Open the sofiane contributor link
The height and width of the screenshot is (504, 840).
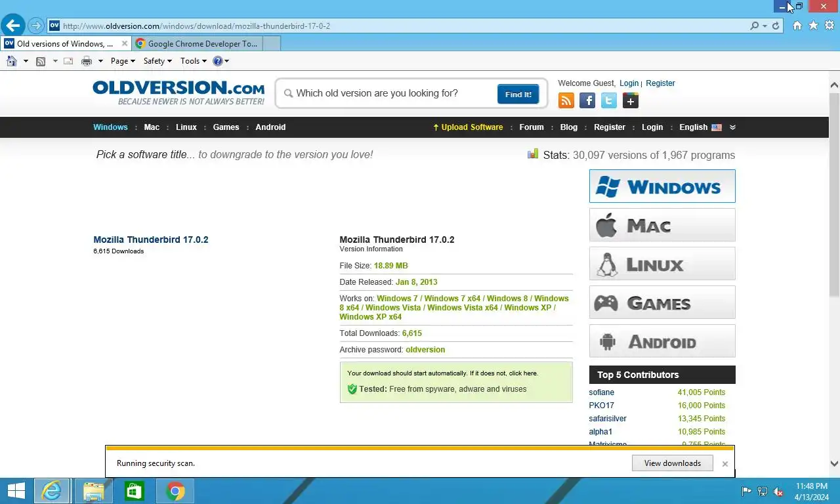(602, 392)
